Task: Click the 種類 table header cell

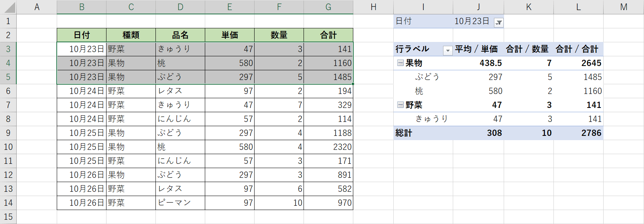Action: pos(131,35)
